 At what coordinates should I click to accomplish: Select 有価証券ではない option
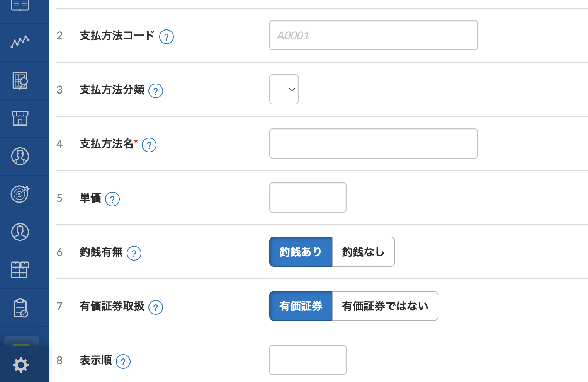pyautogui.click(x=384, y=305)
